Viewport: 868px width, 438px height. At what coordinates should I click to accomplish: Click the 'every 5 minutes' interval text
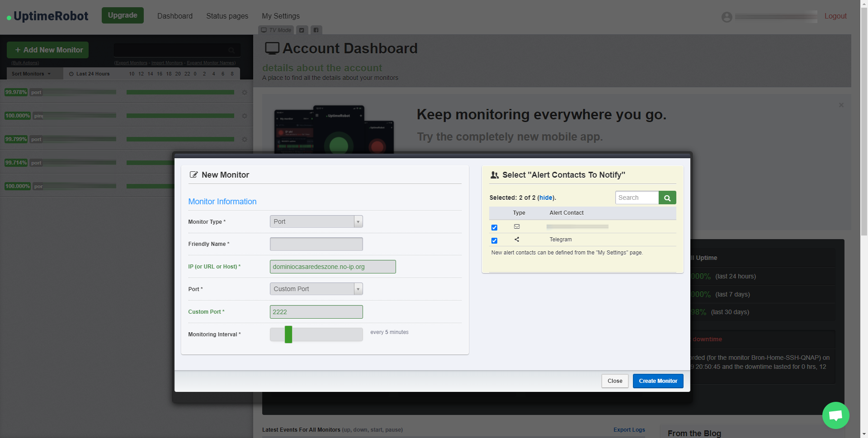[389, 332]
